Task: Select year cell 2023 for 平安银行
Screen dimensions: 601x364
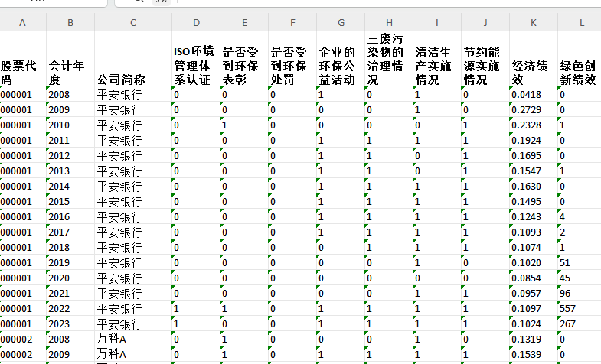Action: point(70,323)
